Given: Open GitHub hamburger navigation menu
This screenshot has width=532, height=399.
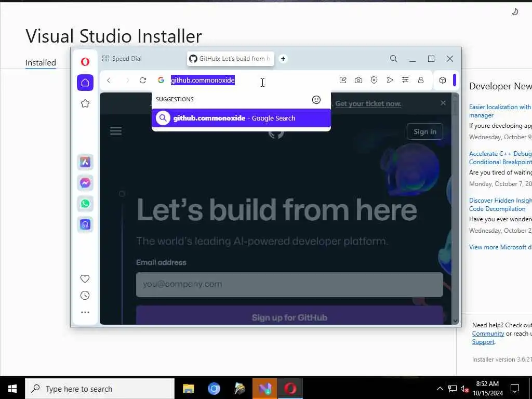Looking at the screenshot, I should 116,131.
